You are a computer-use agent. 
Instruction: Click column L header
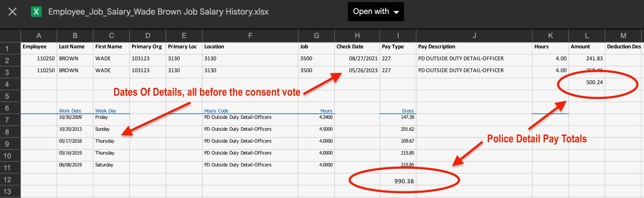(x=587, y=35)
